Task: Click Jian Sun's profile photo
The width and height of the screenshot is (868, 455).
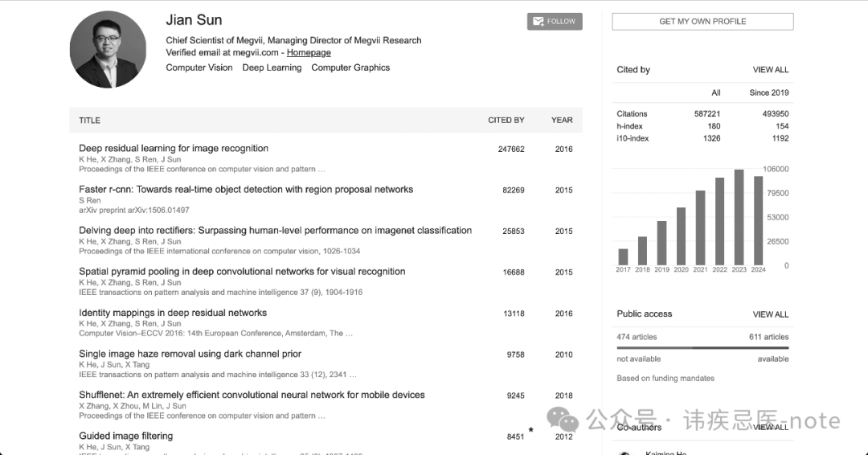Action: point(108,50)
